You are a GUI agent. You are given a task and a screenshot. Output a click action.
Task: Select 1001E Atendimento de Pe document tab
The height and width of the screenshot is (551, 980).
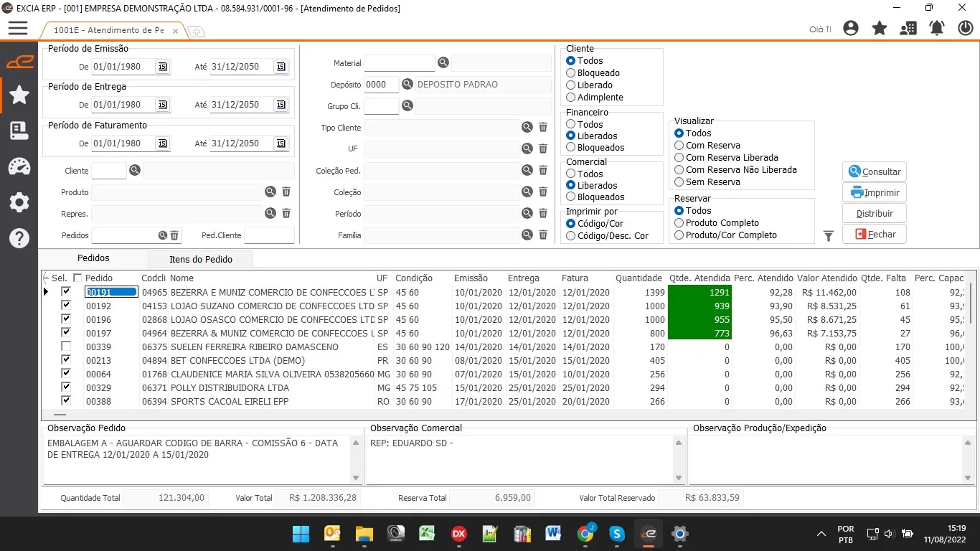109,31
